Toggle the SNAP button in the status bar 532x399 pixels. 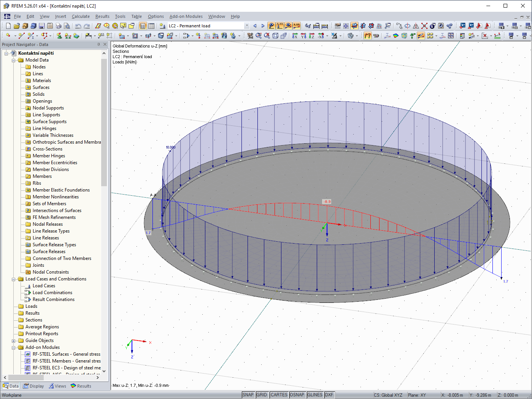tap(248, 395)
